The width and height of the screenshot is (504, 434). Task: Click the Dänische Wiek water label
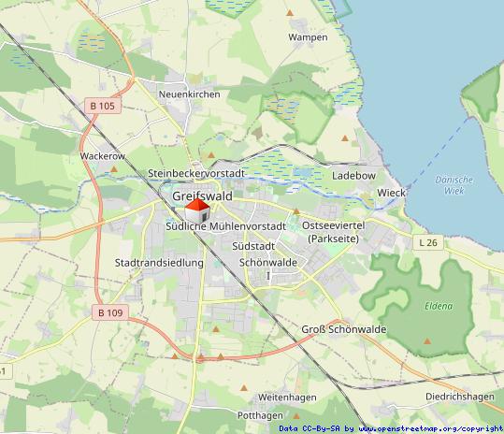tap(454, 185)
